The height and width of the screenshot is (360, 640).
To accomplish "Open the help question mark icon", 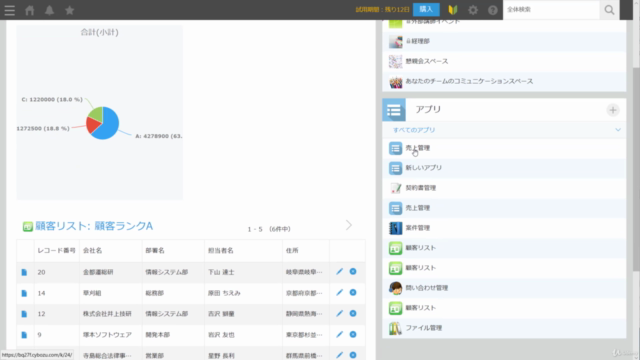I will tap(493, 10).
